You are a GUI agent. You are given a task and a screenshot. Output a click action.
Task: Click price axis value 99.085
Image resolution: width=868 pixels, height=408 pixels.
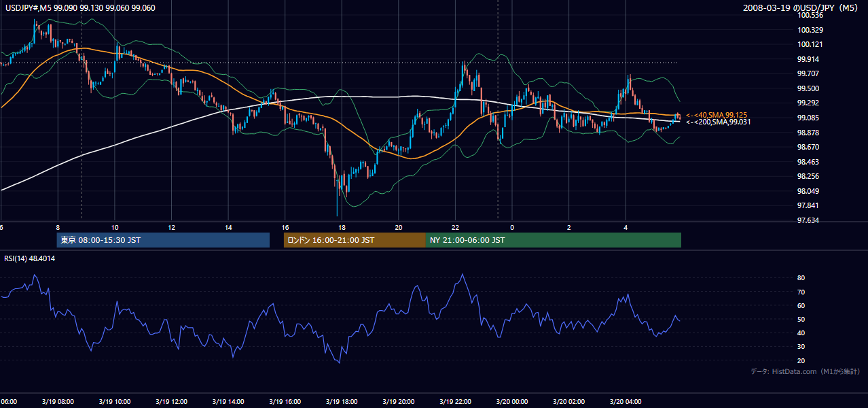pos(808,118)
